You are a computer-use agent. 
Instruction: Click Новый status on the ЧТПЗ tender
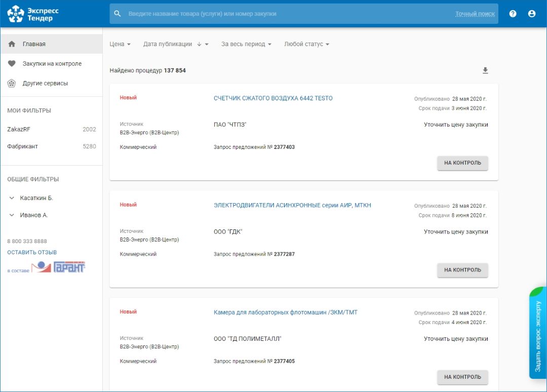point(128,98)
